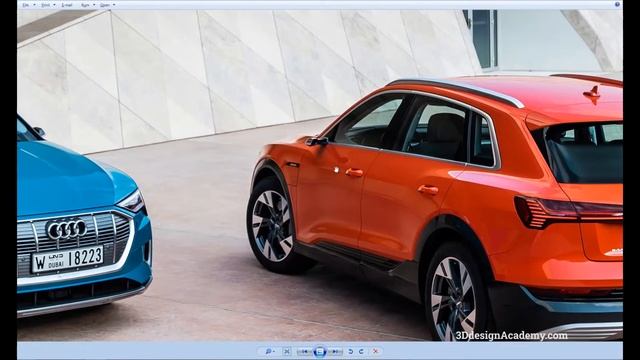Viewport: 640px width, 360px height.
Task: Click the displayed Audi car photo
Action: (x=320, y=176)
